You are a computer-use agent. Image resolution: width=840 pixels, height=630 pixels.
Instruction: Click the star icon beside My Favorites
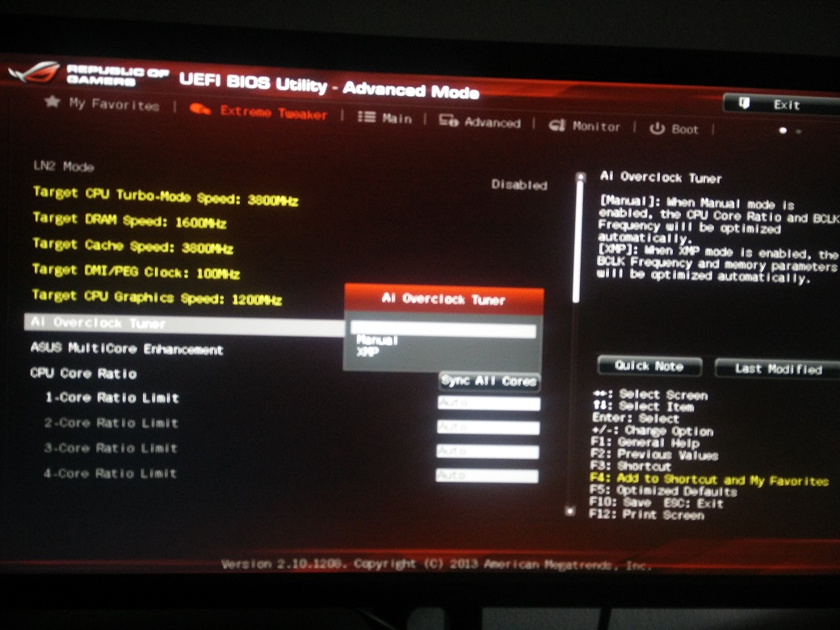[52, 101]
